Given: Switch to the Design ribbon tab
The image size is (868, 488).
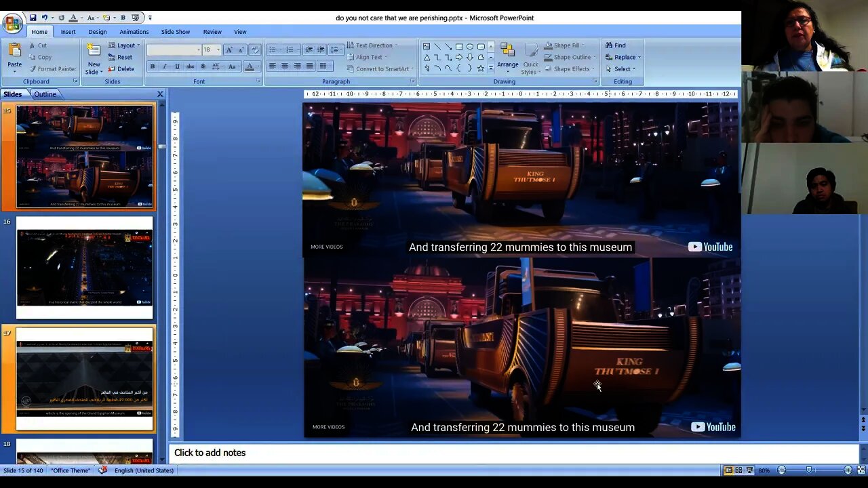Looking at the screenshot, I should tap(97, 32).
